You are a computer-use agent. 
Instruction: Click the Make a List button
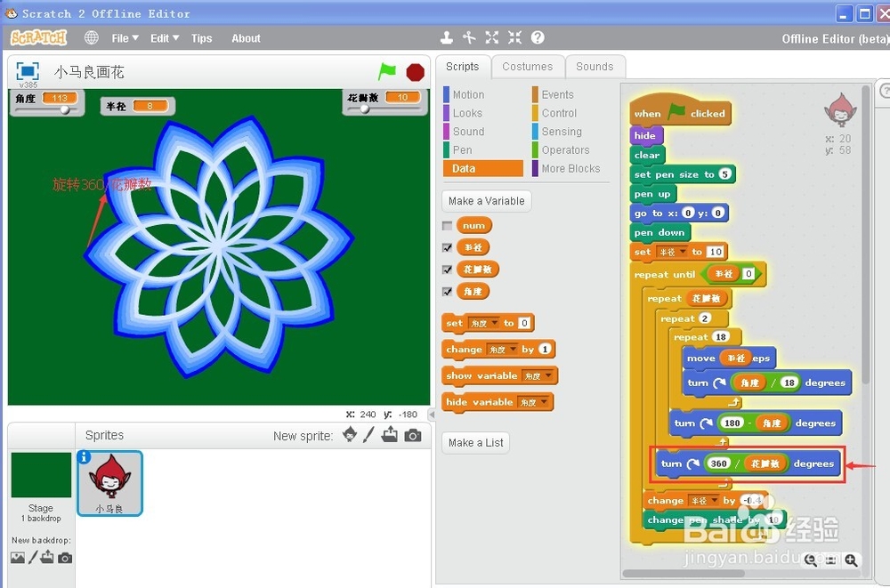pyautogui.click(x=475, y=442)
